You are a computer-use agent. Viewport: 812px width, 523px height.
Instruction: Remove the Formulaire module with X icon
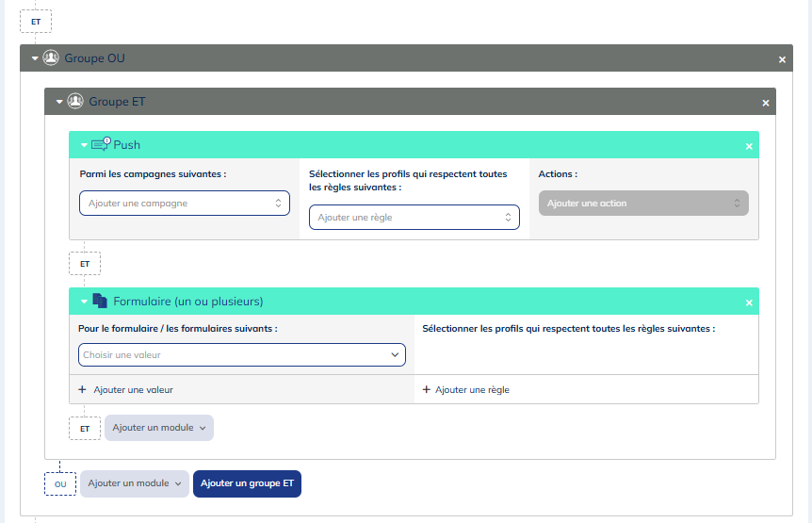749,302
